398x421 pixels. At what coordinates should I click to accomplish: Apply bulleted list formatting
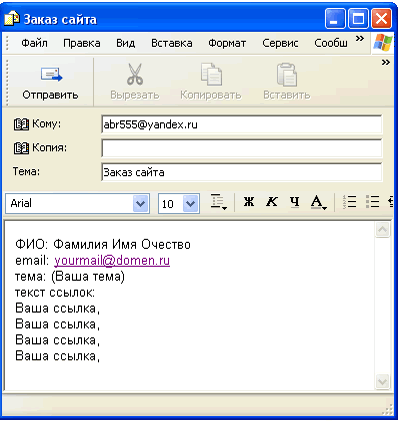click(x=372, y=202)
